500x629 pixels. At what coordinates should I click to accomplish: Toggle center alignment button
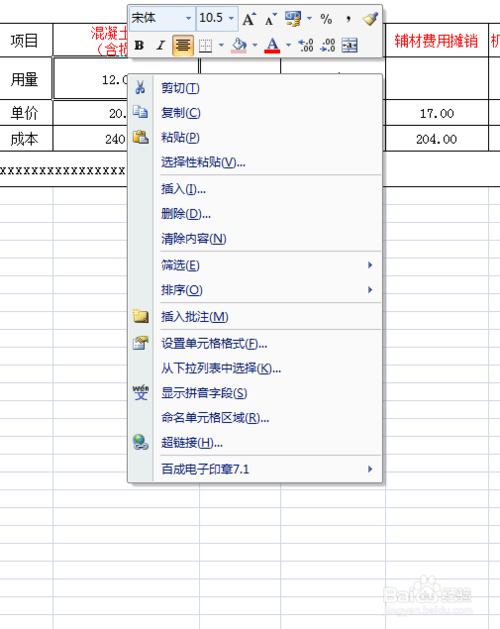coord(183,45)
